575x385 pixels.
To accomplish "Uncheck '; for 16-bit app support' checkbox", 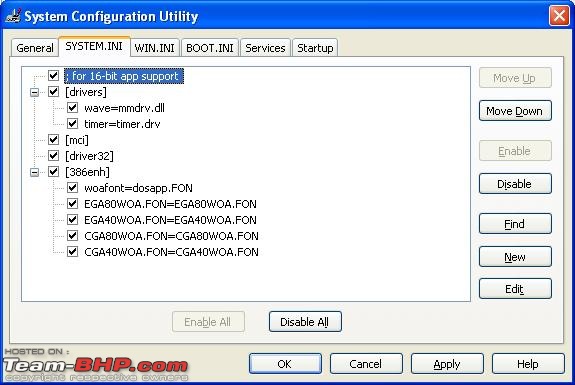I will coord(54,76).
